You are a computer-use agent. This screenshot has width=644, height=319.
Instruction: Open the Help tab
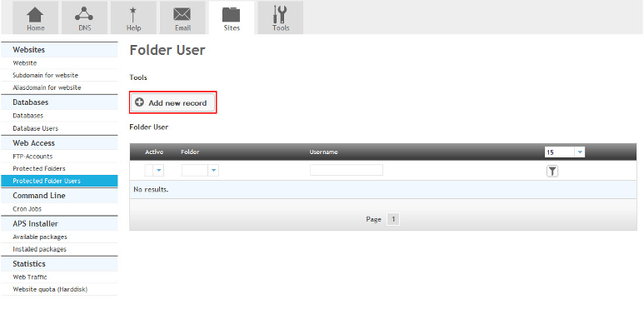coord(133,17)
